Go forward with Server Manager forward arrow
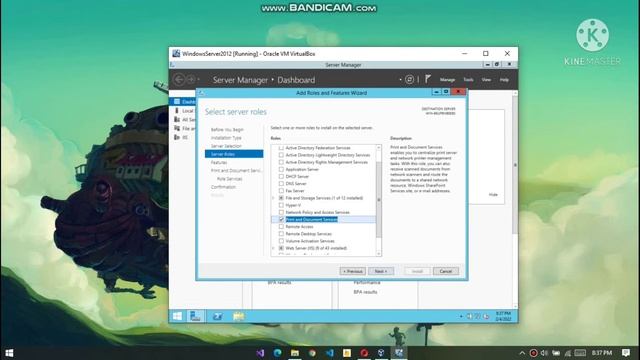 click(x=191, y=80)
